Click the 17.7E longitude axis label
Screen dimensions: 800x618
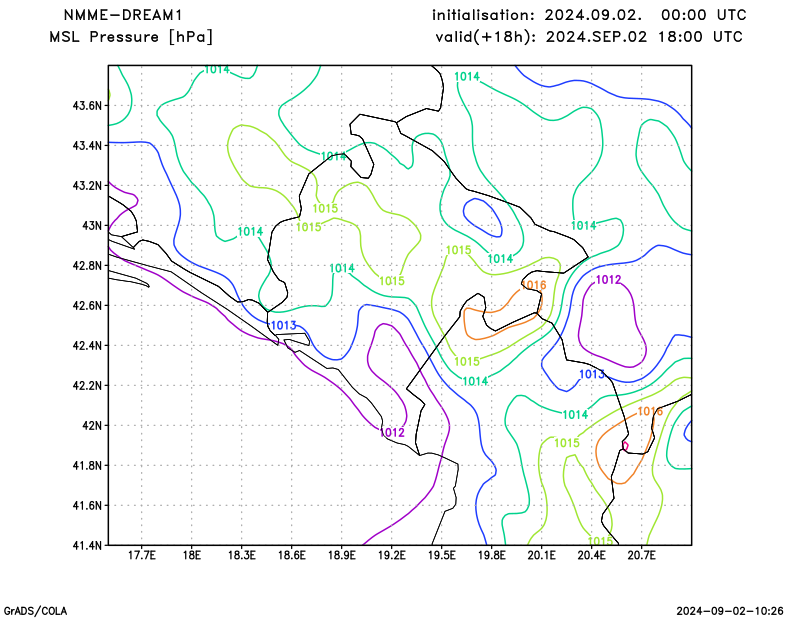coord(142,555)
